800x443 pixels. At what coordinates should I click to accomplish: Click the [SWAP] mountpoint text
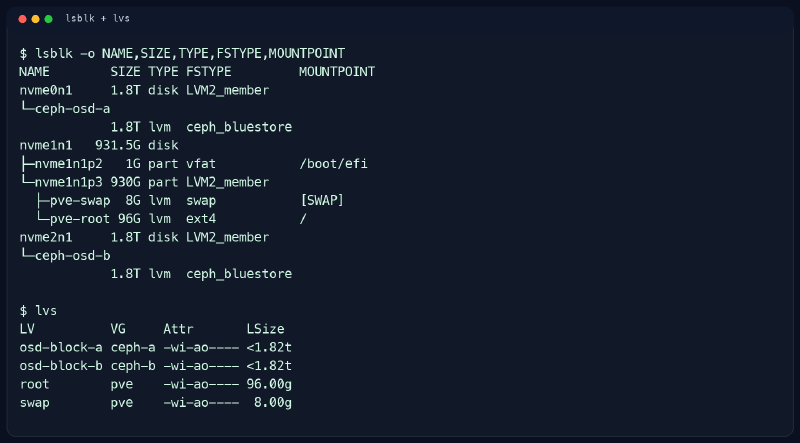pos(322,201)
